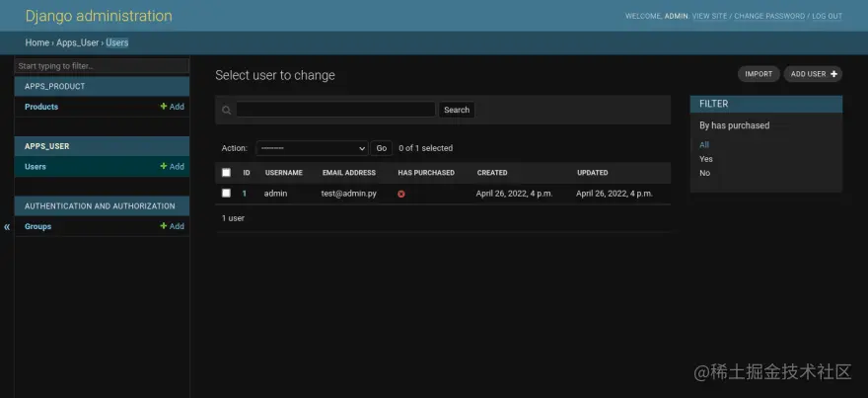Image resolution: width=868 pixels, height=398 pixels.
Task: Open the Groups link in sidebar
Action: point(38,226)
